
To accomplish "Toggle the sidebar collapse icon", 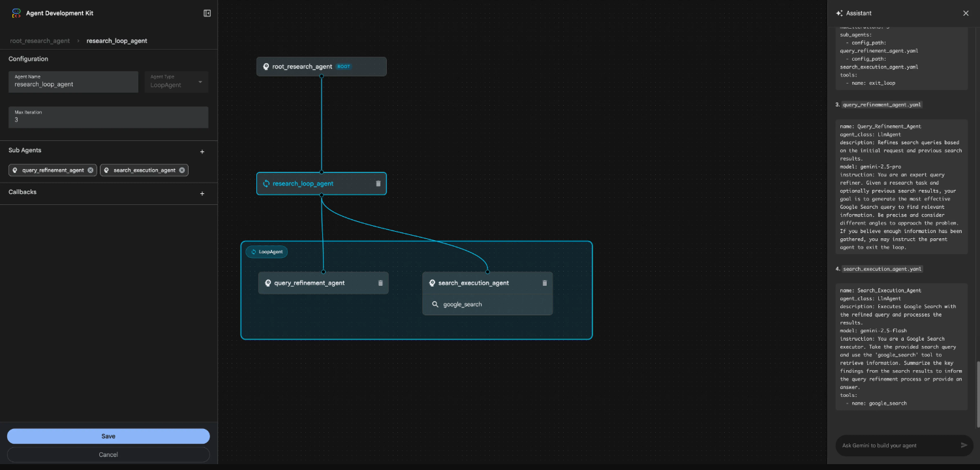I will coord(207,13).
